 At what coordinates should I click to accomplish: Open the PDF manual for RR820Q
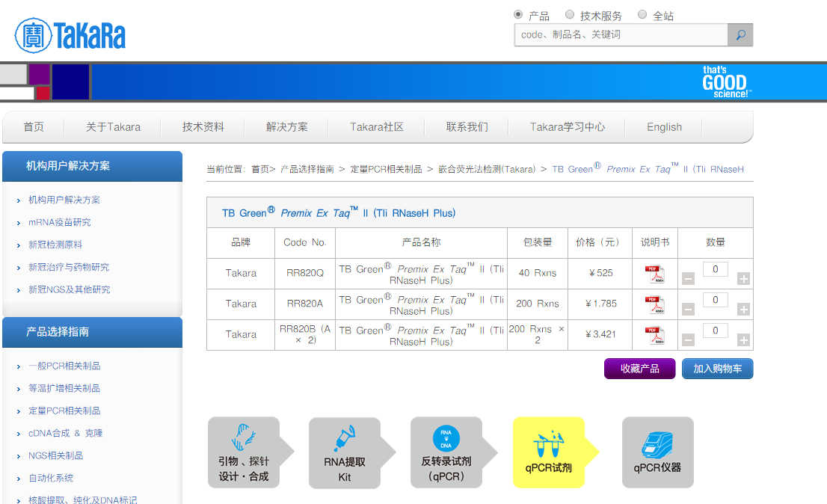click(655, 274)
